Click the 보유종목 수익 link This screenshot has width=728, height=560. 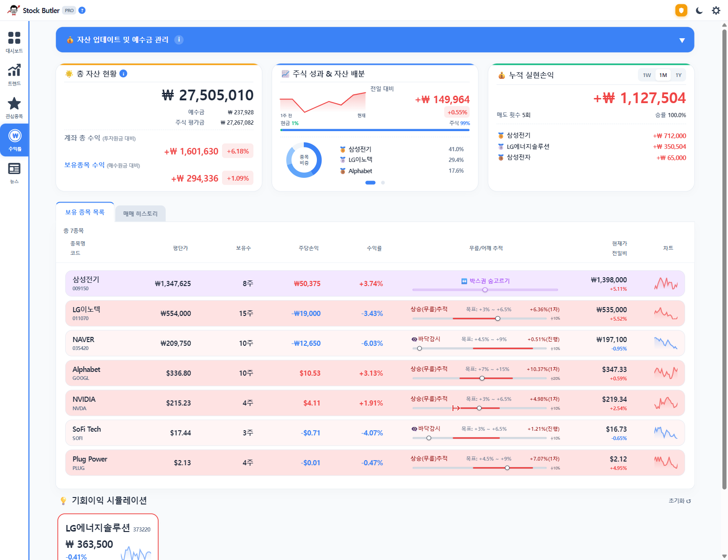click(84, 165)
